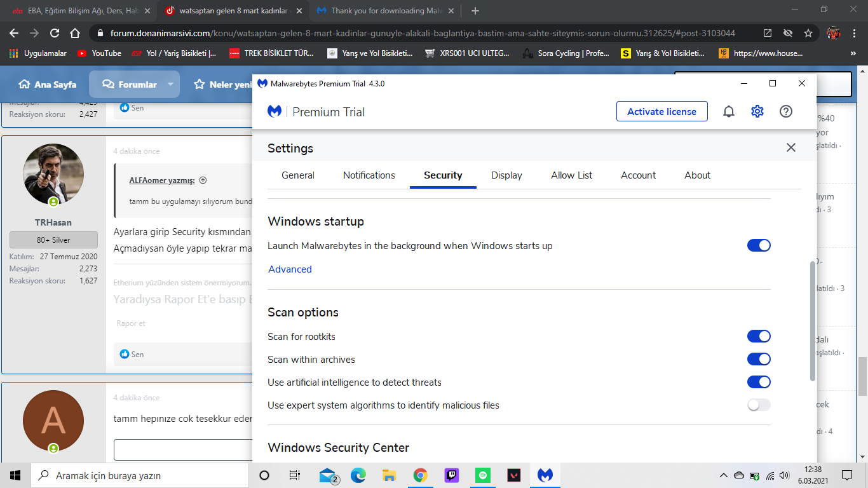Click TRHasan's avatar thumbnail
This screenshot has width=868, height=488.
tap(53, 174)
